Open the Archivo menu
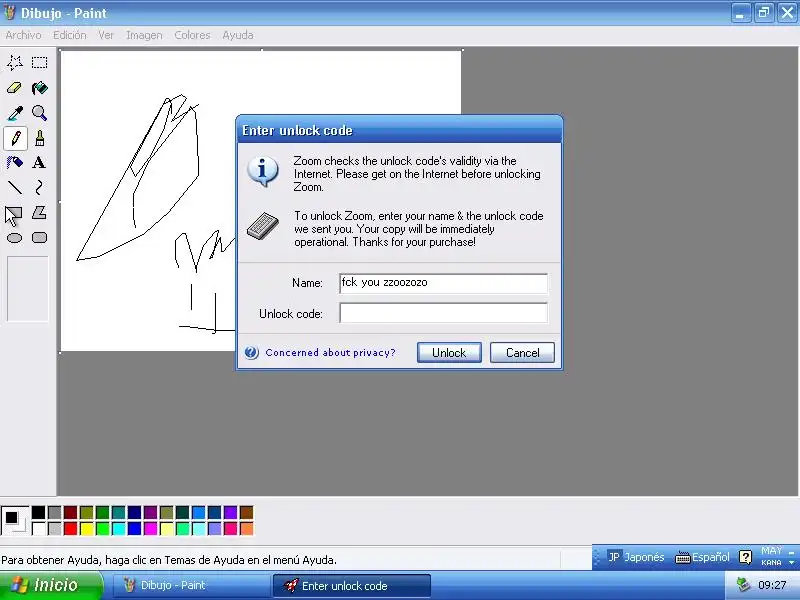 [23, 35]
